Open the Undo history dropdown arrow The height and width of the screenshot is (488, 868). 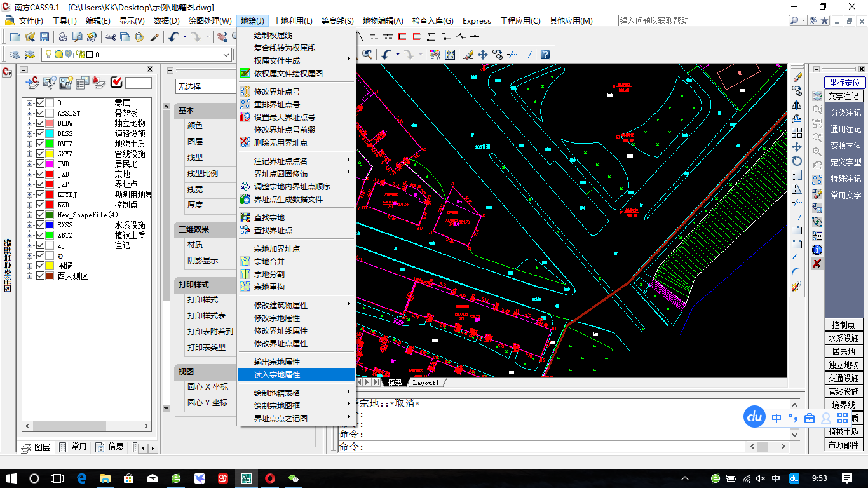click(x=398, y=54)
